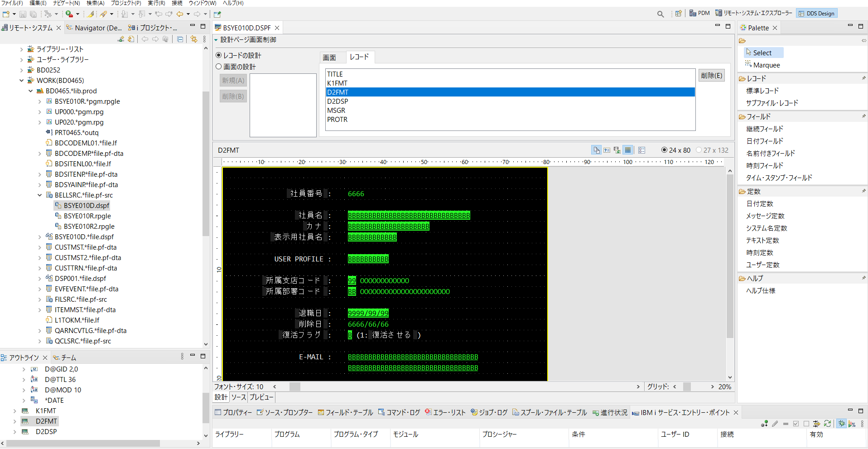
Task: Click the font size slider thumb
Action: click(x=295, y=386)
